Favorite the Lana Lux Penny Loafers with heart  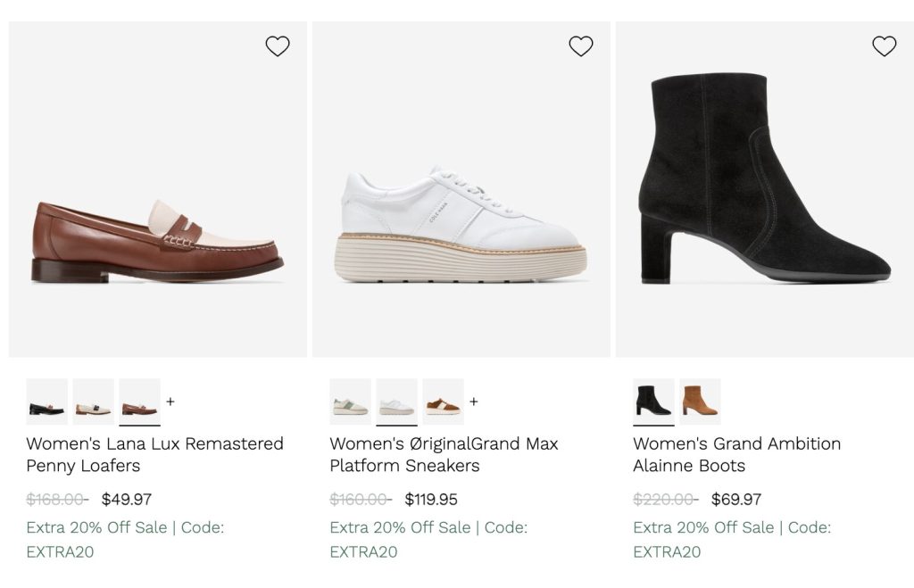click(278, 46)
